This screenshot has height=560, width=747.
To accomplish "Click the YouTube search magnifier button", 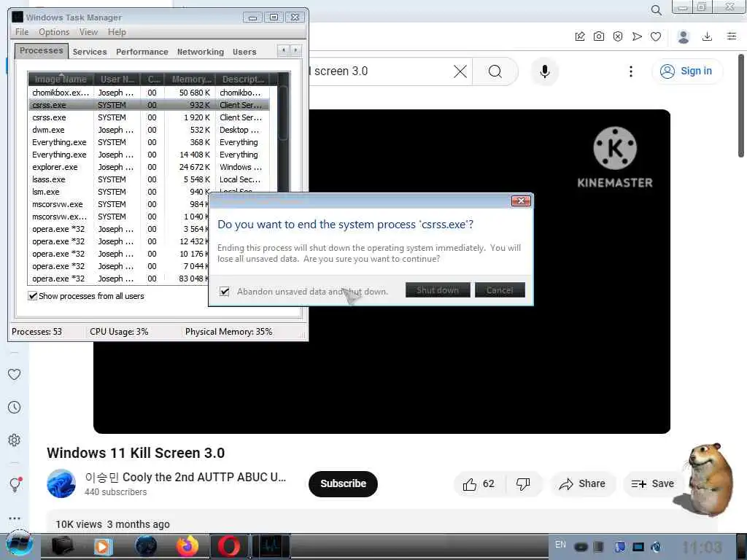I will tap(495, 71).
